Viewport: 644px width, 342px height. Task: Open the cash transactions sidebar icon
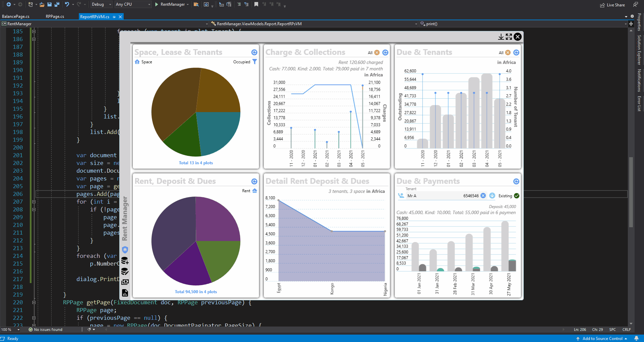[x=125, y=282]
